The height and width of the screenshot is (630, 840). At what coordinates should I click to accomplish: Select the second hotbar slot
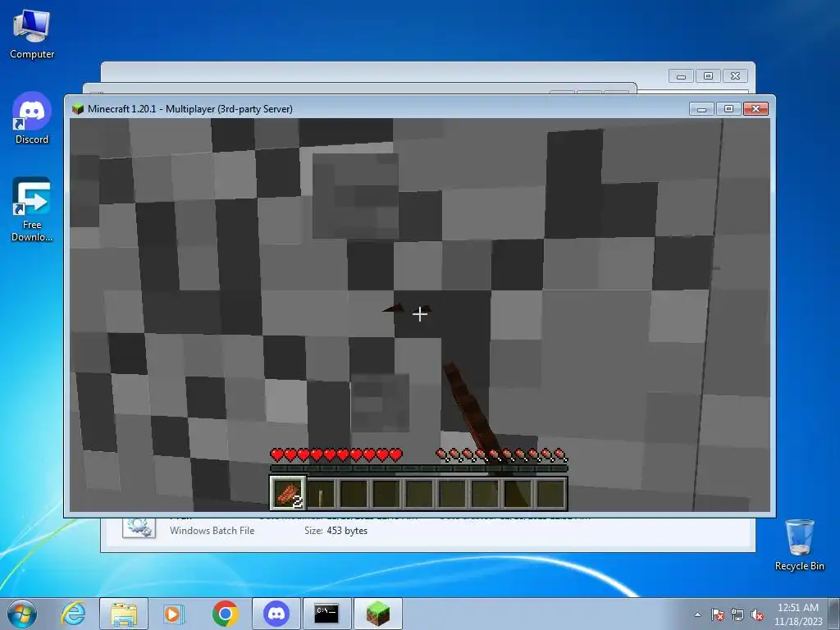321,493
